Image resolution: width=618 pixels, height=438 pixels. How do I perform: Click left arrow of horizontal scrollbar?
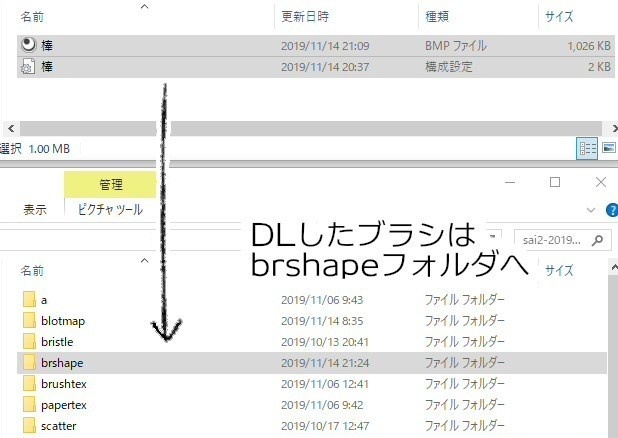pos(11,129)
